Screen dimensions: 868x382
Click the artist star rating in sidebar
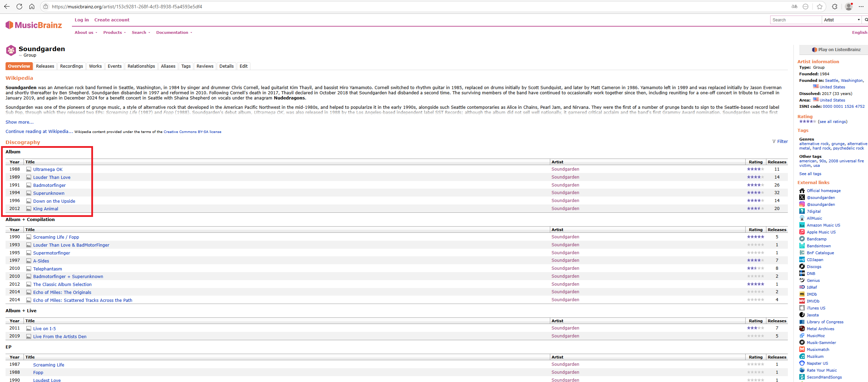coord(807,122)
